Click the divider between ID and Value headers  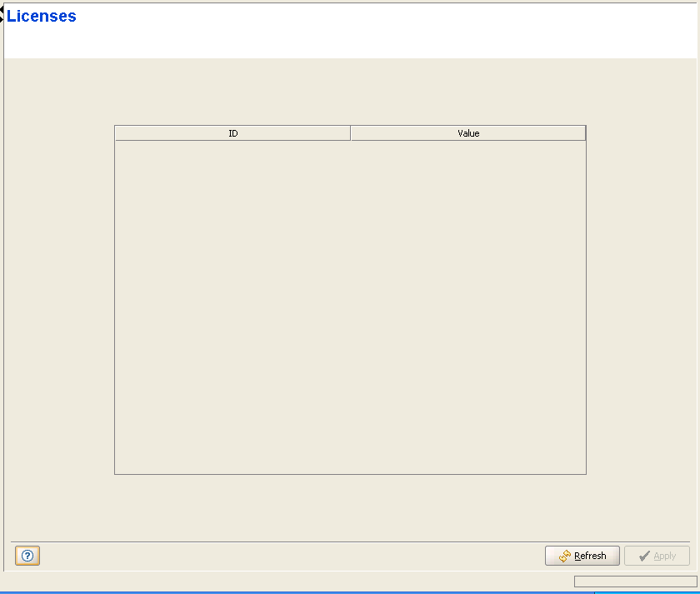351,133
